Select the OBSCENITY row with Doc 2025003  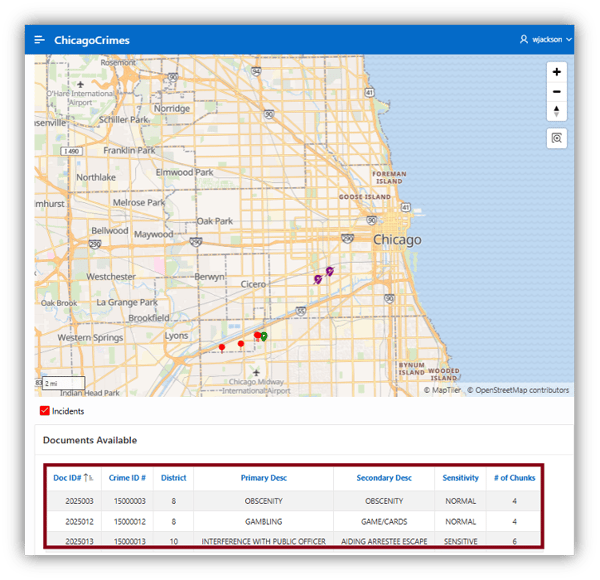point(262,501)
